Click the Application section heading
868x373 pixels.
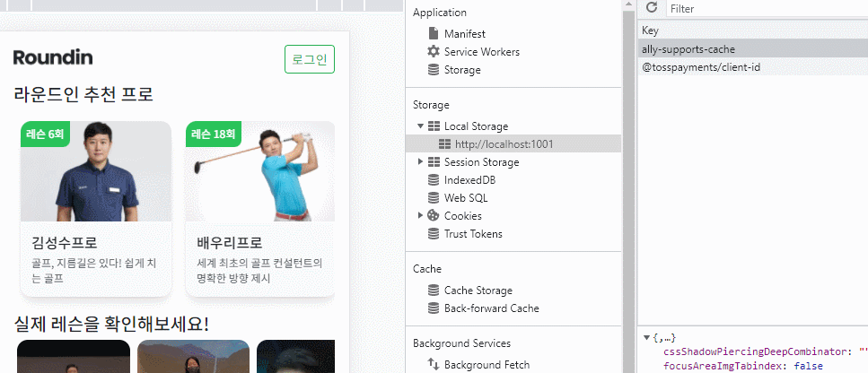440,13
